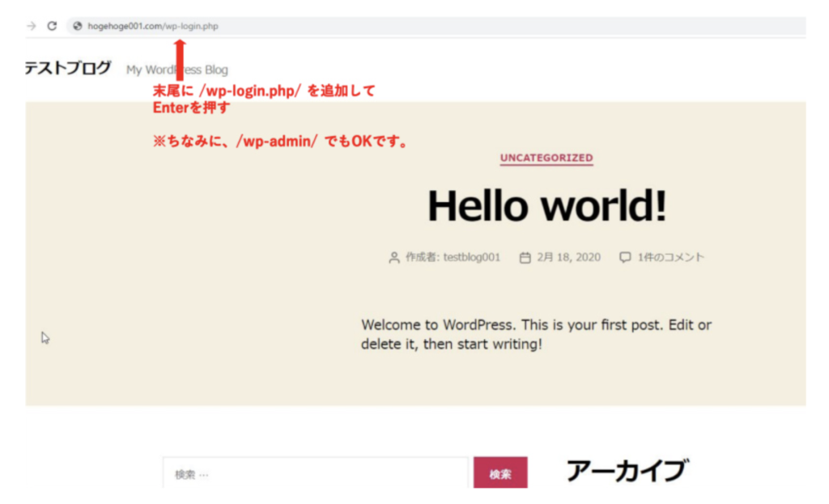The width and height of the screenshot is (829, 504).
Task: Click the アーカイブ widget heading
Action: pyautogui.click(x=627, y=471)
